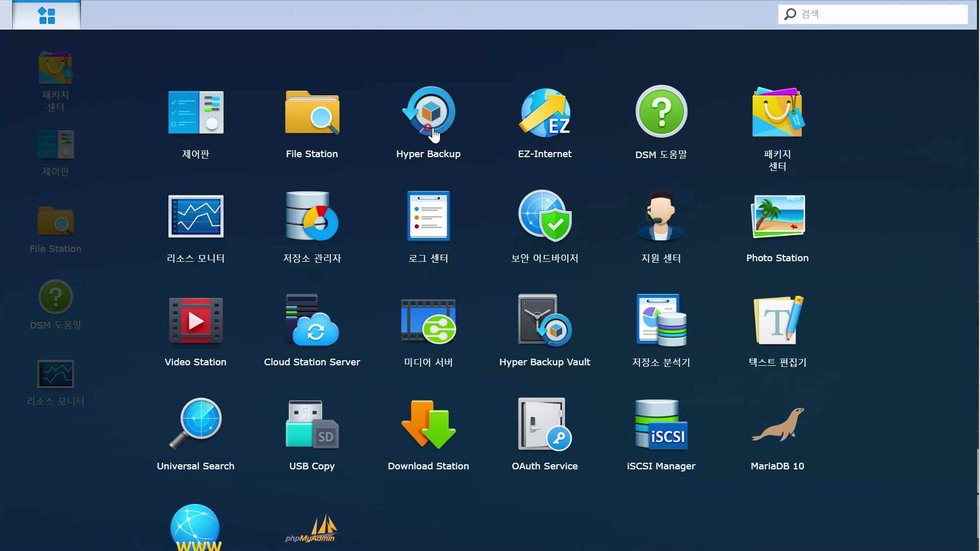The height and width of the screenshot is (551, 980).
Task: Launch Cloud Station Server
Action: pos(312,321)
